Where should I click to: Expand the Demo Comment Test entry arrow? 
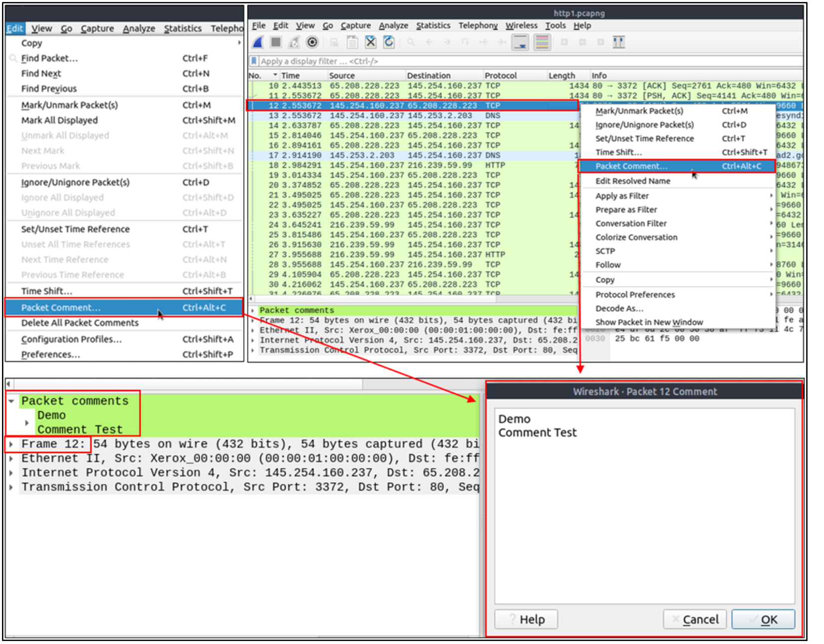point(27,423)
